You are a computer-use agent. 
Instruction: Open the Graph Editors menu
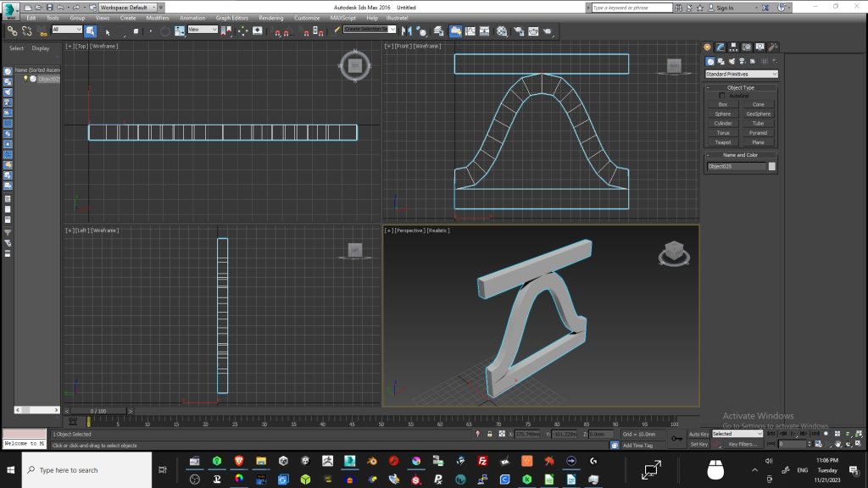pos(232,19)
